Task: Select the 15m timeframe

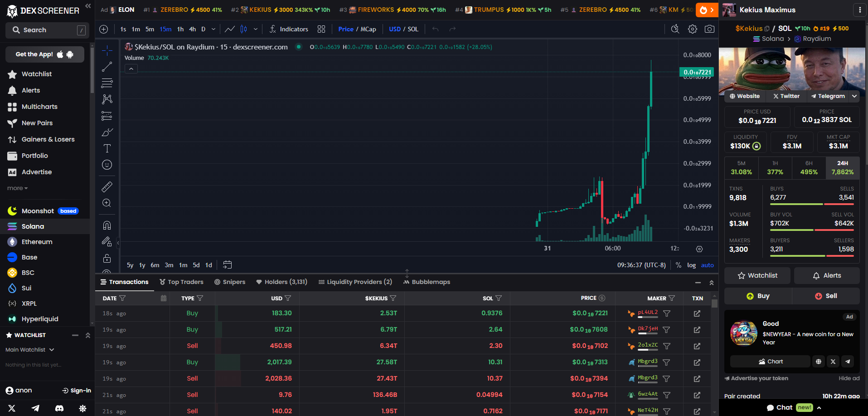Action: pyautogui.click(x=165, y=29)
